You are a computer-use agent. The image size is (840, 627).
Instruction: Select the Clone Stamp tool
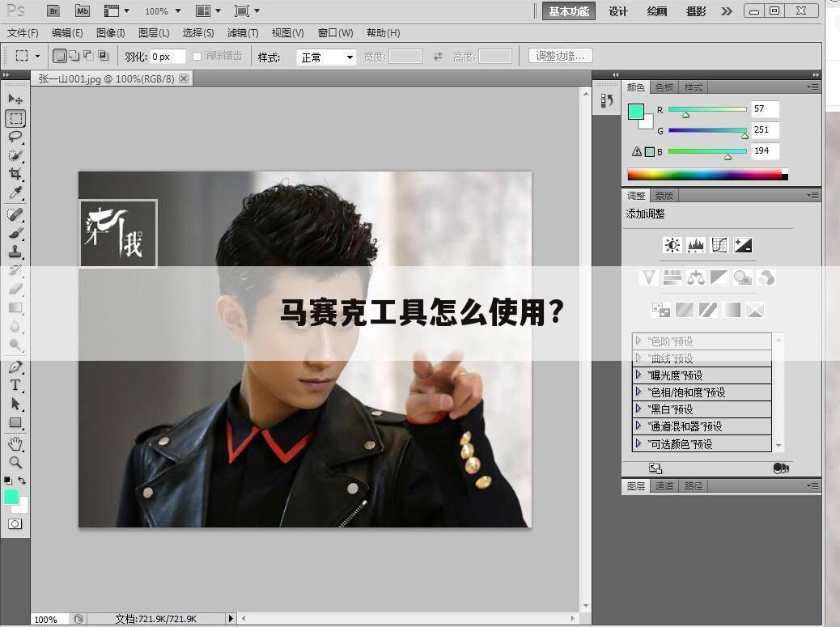coord(15,252)
